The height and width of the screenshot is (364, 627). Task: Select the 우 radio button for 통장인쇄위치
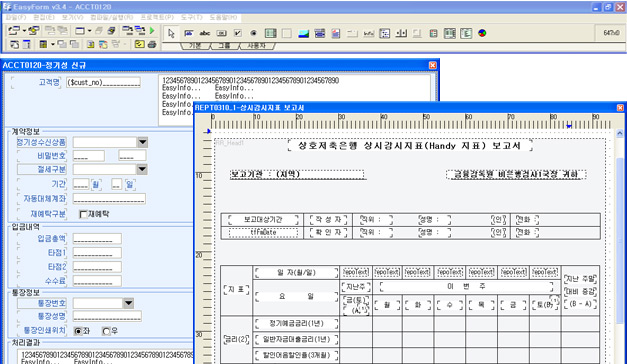click(x=106, y=331)
